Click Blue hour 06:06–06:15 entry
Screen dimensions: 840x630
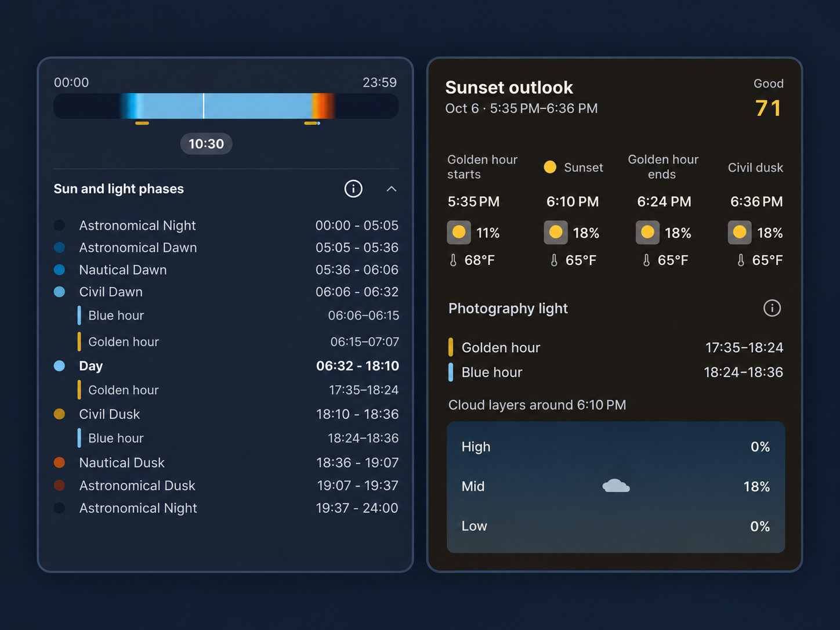point(238,316)
